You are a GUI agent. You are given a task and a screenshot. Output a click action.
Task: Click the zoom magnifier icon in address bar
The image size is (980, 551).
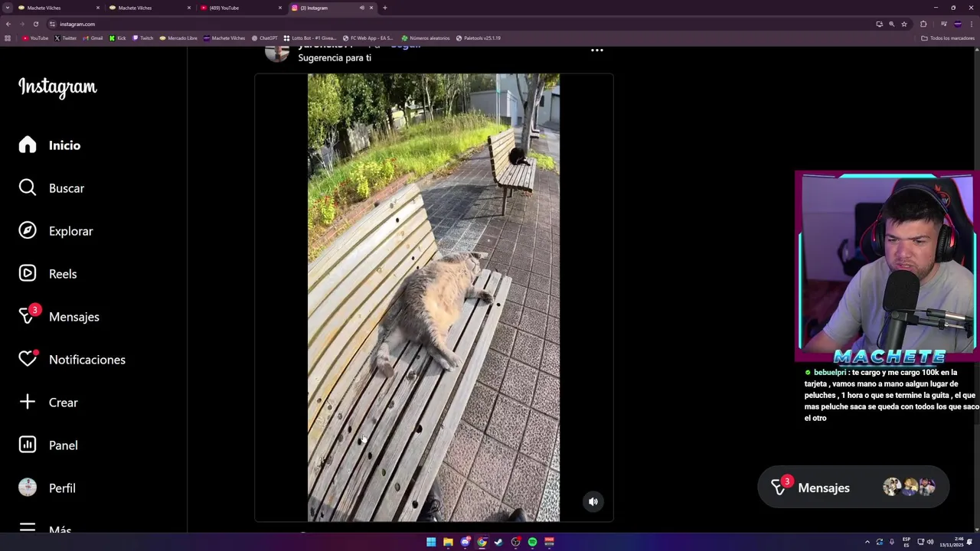click(x=891, y=24)
